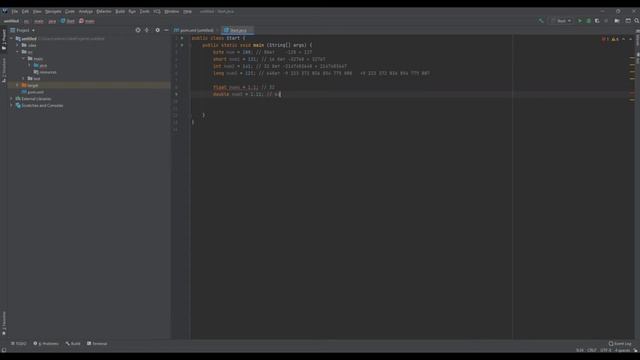The width and height of the screenshot is (640, 360).
Task: Open the Code menu
Action: [70, 11]
